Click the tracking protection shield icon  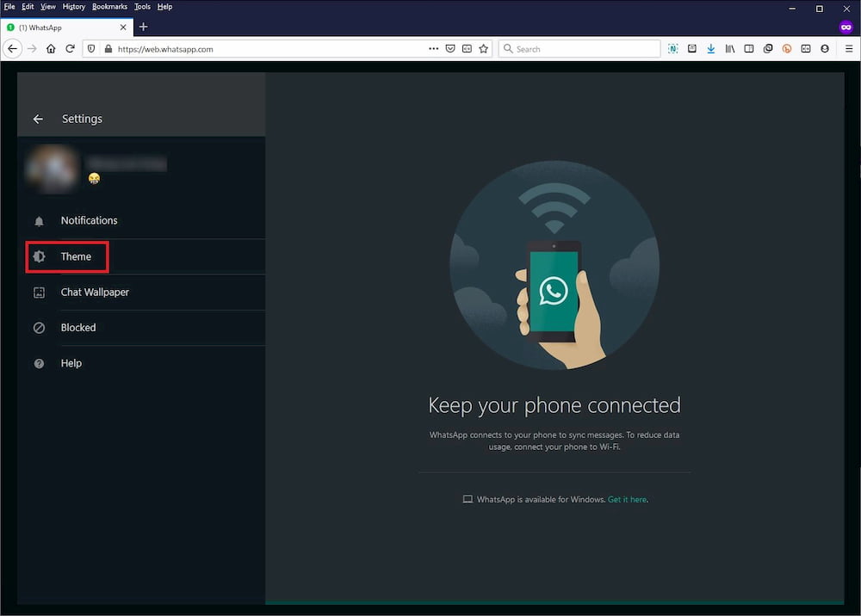91,49
